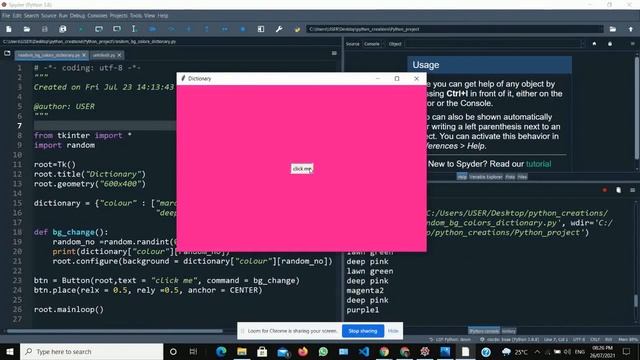Switch to the Plots tab
Viewport: 640px width, 360px height.
click(510, 177)
